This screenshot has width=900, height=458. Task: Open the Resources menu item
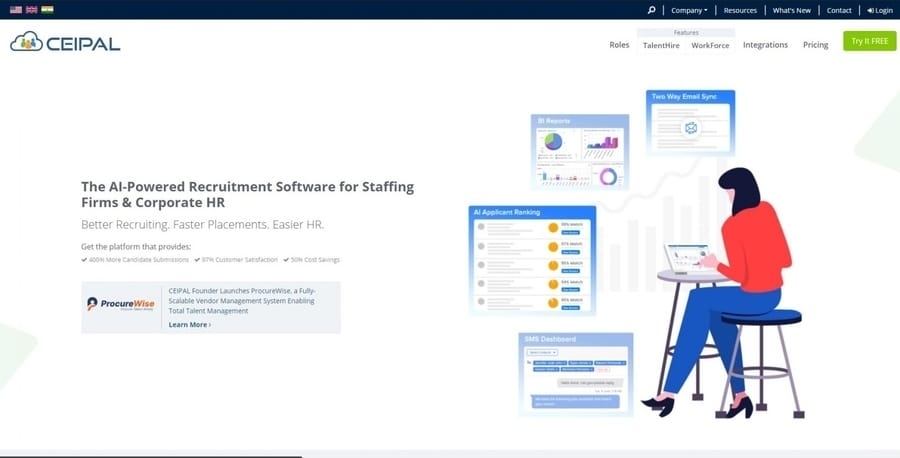point(740,10)
